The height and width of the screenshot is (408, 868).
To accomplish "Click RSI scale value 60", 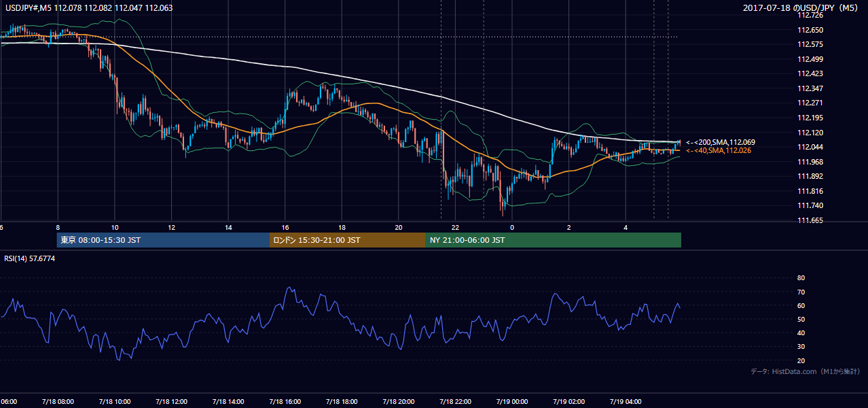I will [x=801, y=305].
